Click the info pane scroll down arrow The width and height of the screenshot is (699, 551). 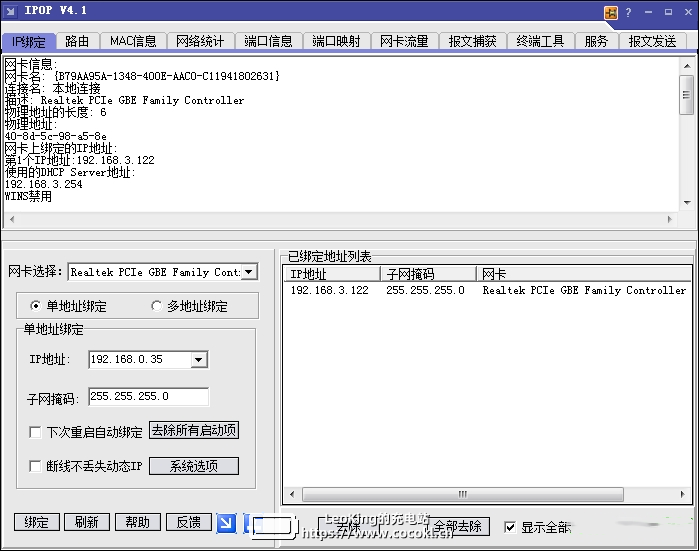[x=687, y=203]
